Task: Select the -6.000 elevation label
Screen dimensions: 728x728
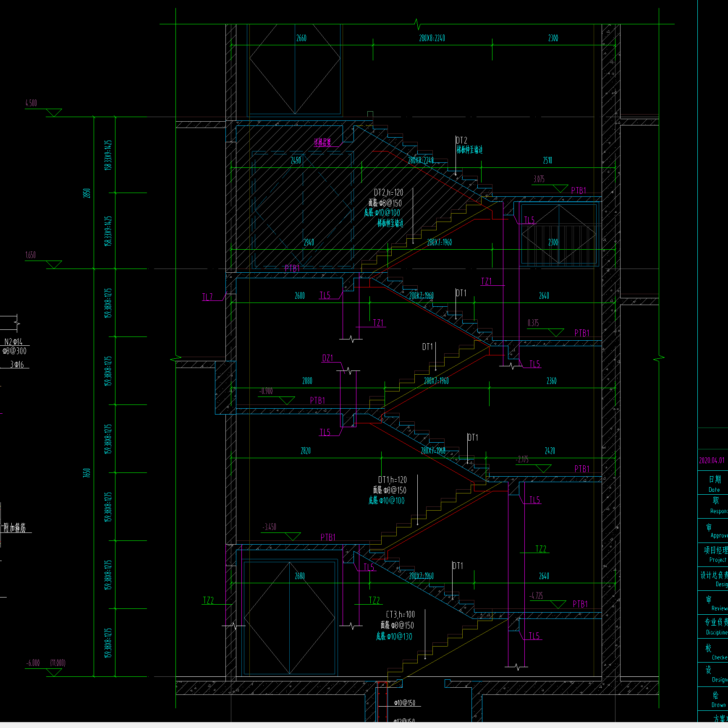Action: (x=33, y=663)
